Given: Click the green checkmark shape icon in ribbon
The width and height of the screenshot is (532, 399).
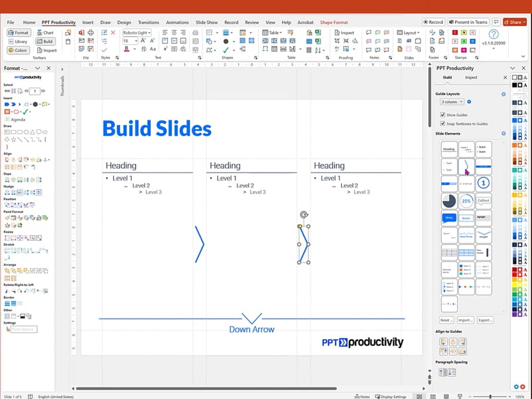Looking at the screenshot, I should tap(225, 50).
